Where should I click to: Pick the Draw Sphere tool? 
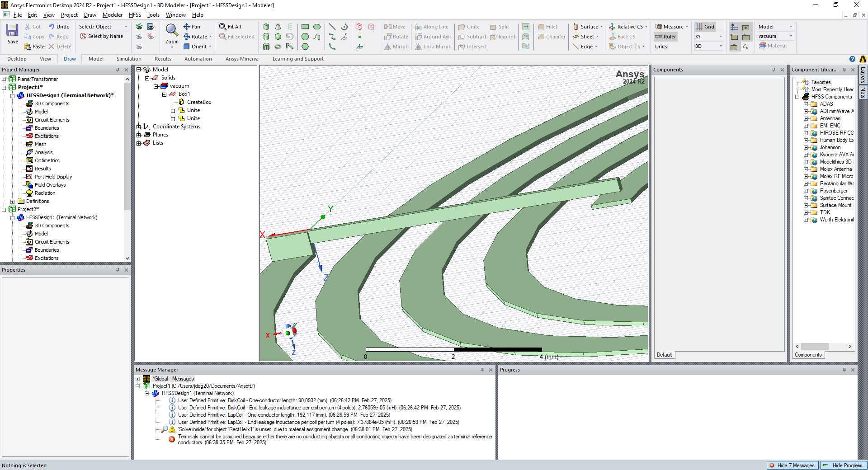[278, 37]
